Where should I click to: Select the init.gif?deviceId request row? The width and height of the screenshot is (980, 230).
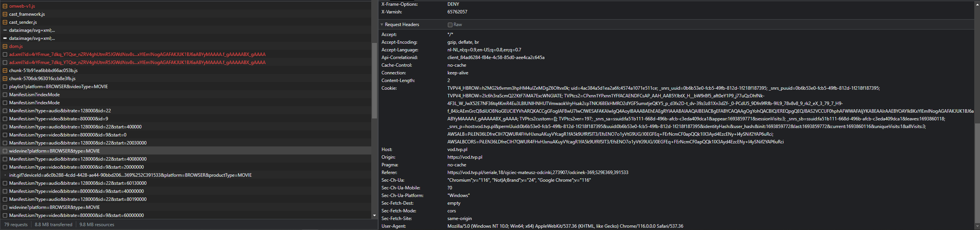coord(130,175)
